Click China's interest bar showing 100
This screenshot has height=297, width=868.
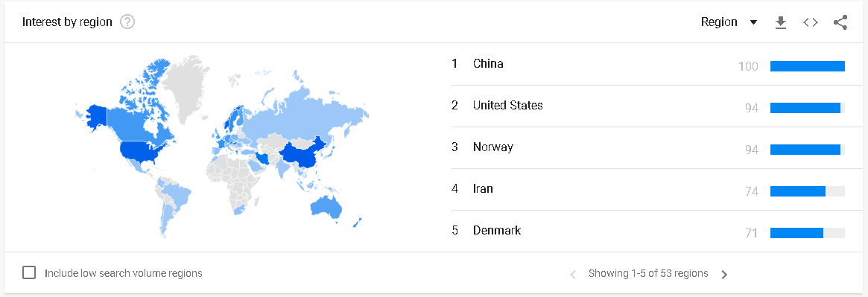(x=807, y=66)
